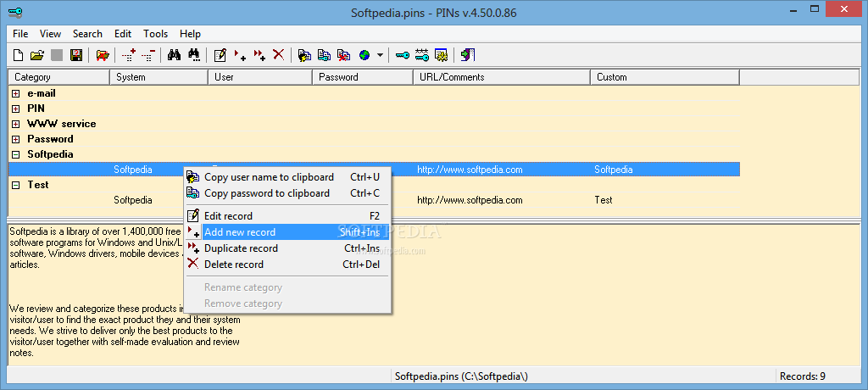Click copy password toolbar icon
The image size is (868, 390).
click(325, 55)
